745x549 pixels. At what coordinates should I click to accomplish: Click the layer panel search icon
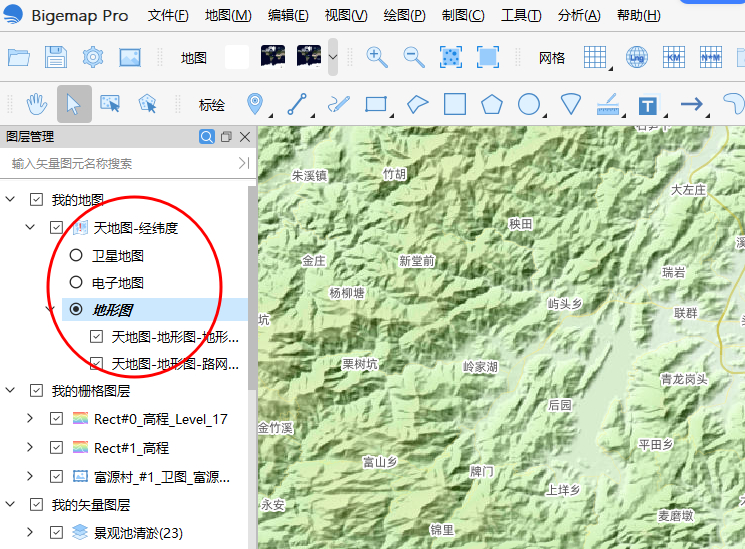(207, 137)
